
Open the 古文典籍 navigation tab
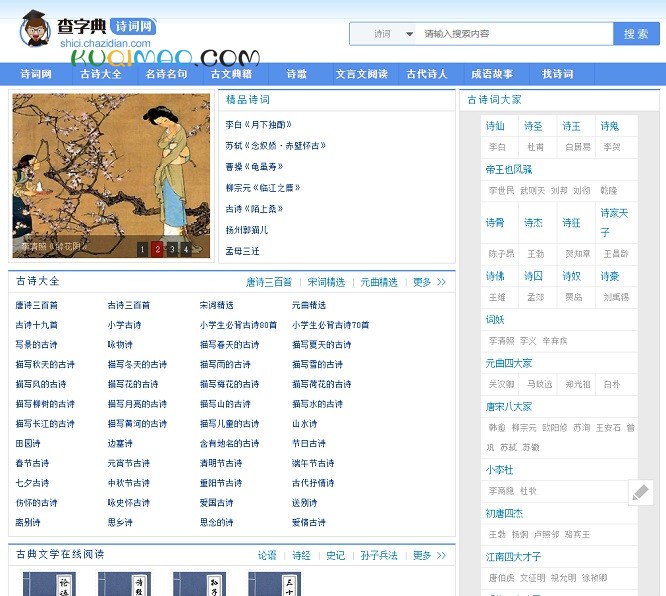(231, 74)
